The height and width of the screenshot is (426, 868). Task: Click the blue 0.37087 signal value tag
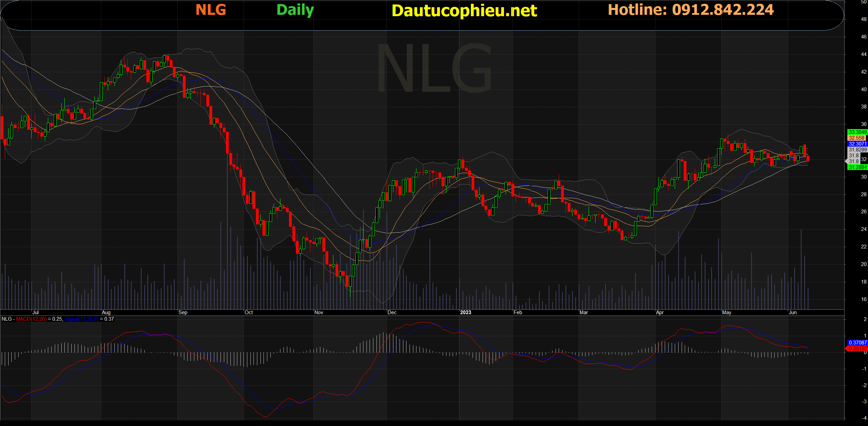point(857,343)
